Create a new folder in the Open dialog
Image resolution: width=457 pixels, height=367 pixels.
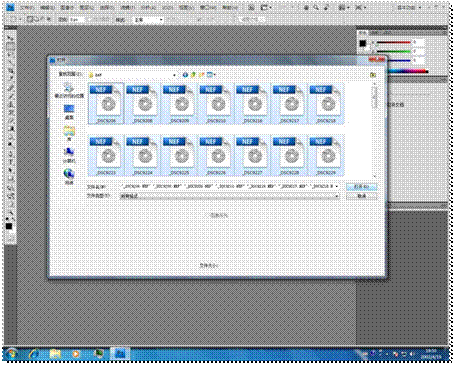pos(201,75)
